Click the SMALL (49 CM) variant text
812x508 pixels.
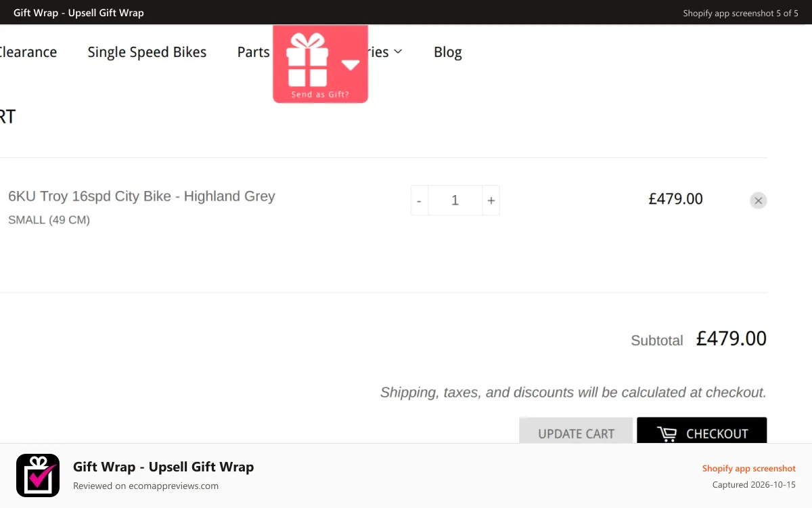49,220
